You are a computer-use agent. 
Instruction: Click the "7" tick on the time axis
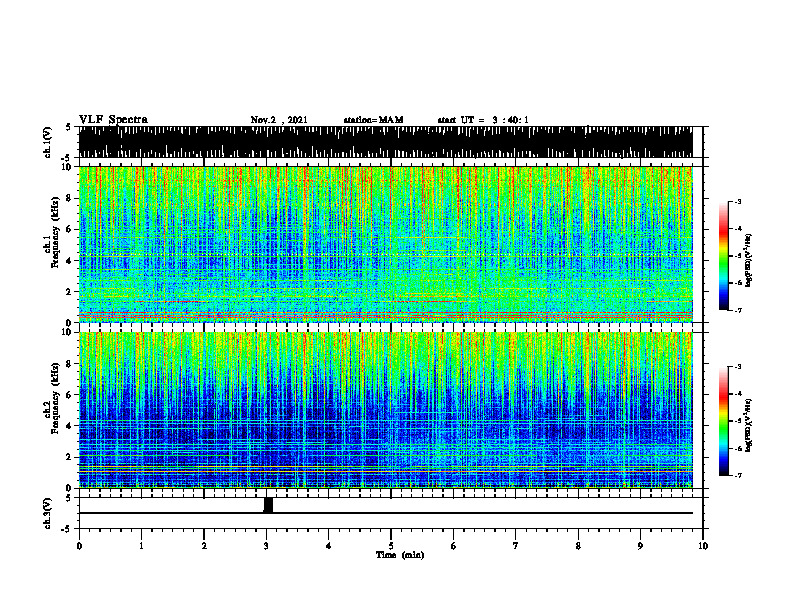(516, 546)
